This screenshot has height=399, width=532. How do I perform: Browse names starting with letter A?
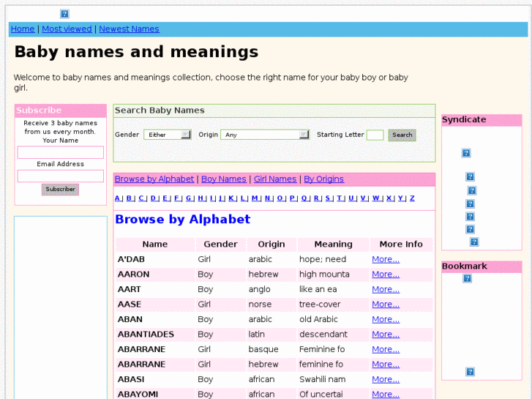117,198
